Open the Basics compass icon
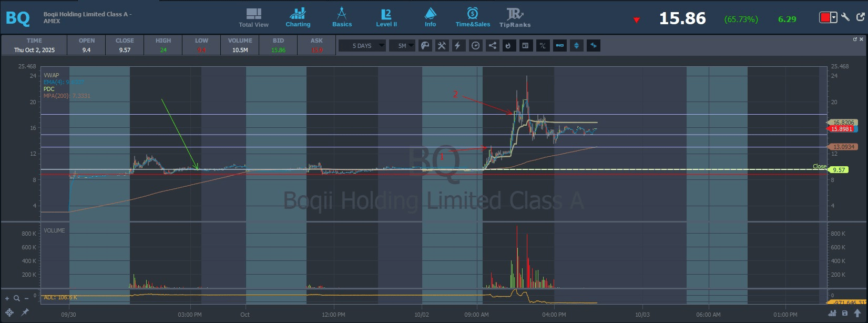This screenshot has height=323, width=868. (x=342, y=18)
